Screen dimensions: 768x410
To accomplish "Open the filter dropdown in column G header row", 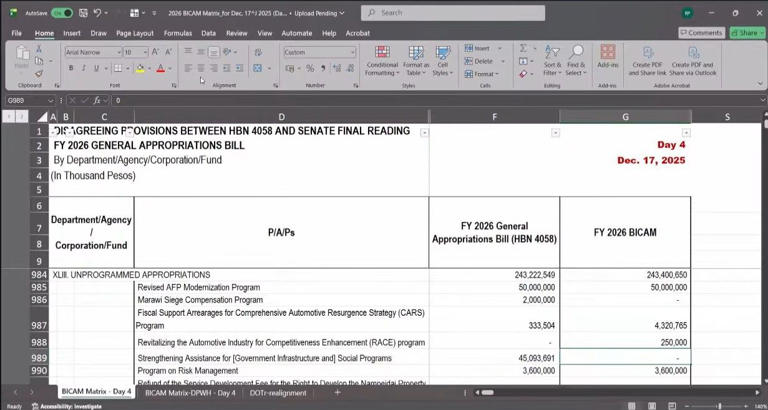I will (686, 132).
